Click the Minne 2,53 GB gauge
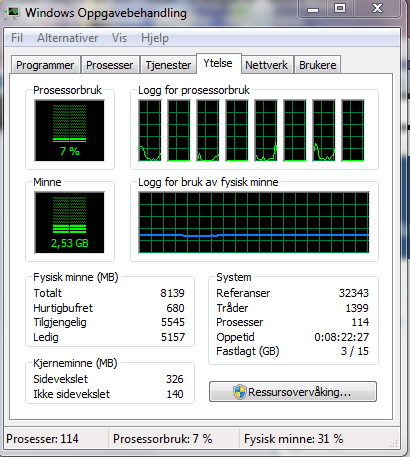Viewport: 410px width, 457px height. click(x=69, y=222)
